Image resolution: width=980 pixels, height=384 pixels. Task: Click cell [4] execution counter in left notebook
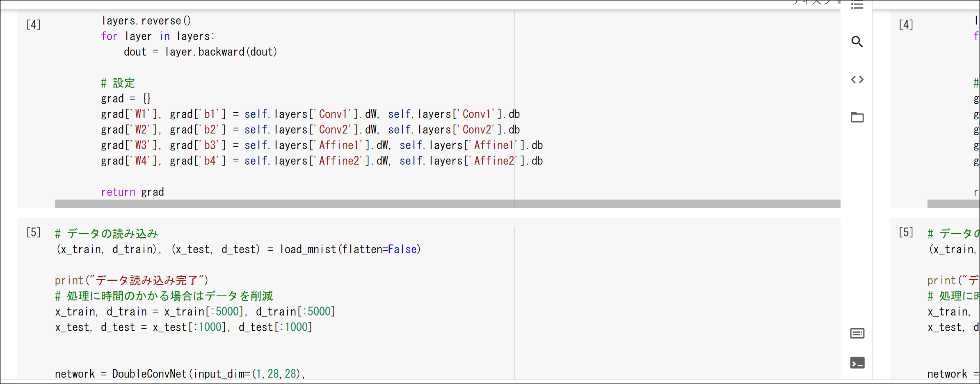(34, 25)
